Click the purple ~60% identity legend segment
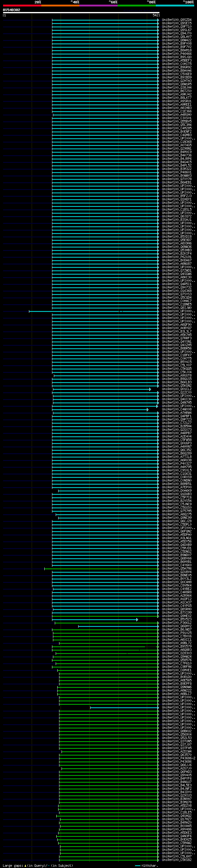Image resolution: width=197 pixels, height=868 pixels. (99, 6)
